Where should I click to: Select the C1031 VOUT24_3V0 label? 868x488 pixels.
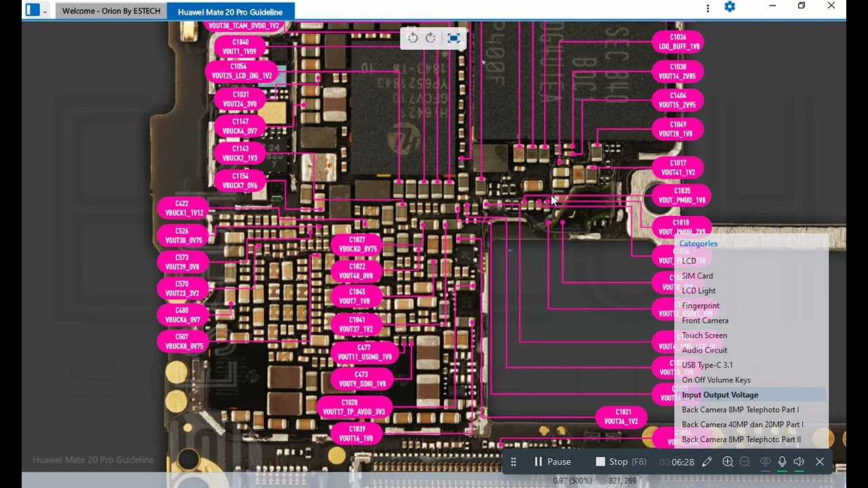(240, 100)
